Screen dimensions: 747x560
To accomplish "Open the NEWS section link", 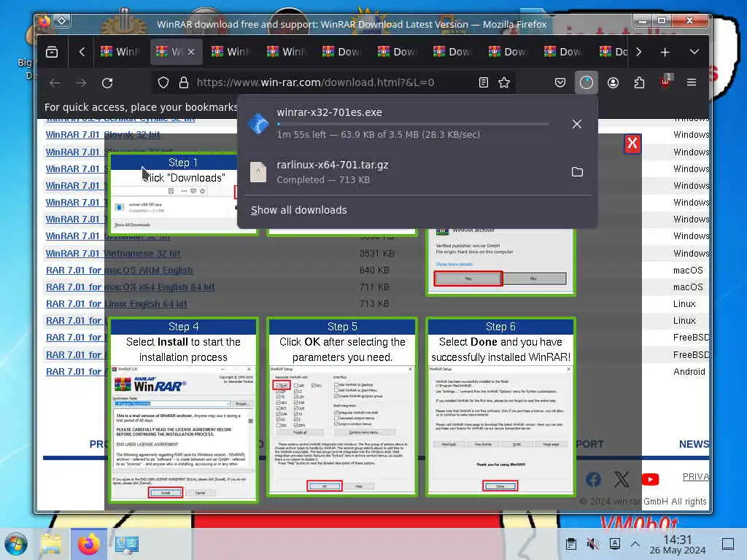I will [694, 444].
